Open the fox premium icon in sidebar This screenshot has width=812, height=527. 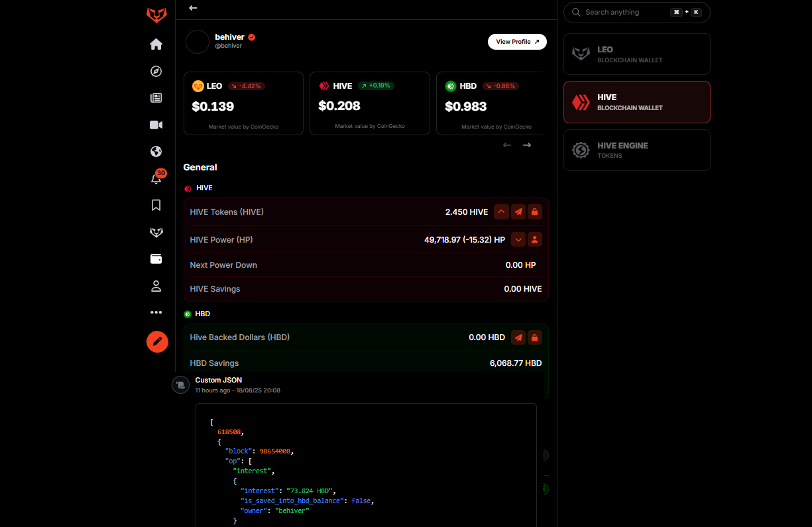[x=156, y=232]
